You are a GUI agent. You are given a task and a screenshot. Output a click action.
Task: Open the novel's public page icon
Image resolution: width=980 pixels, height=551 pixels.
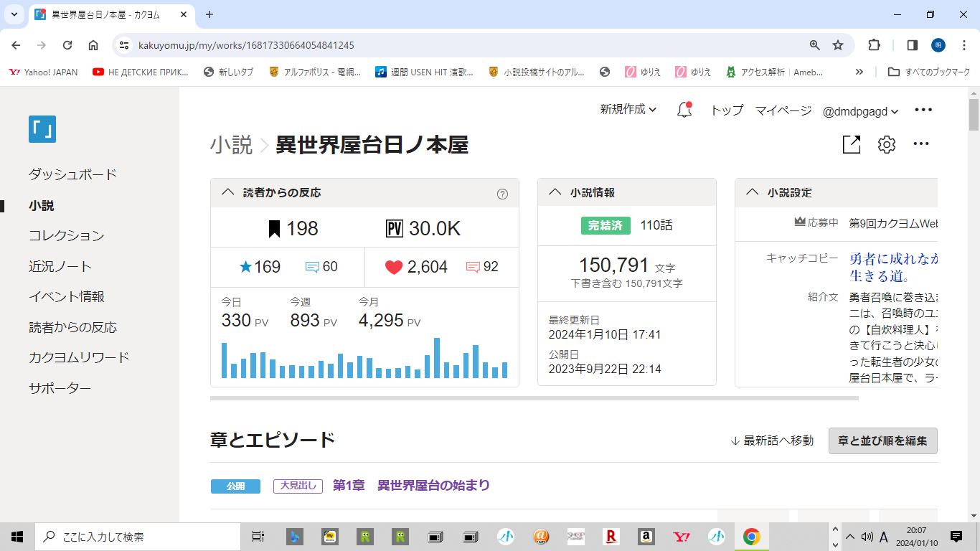(x=851, y=144)
